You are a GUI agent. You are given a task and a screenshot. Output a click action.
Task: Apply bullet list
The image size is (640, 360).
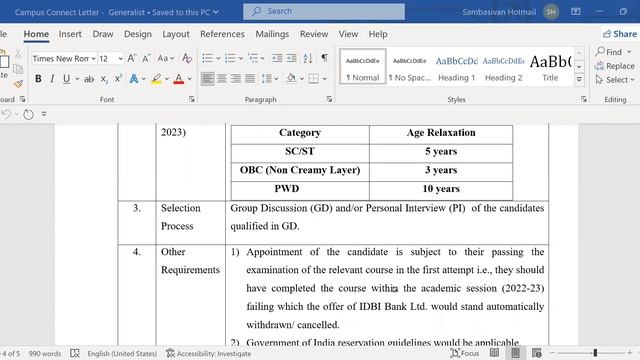click(207, 58)
